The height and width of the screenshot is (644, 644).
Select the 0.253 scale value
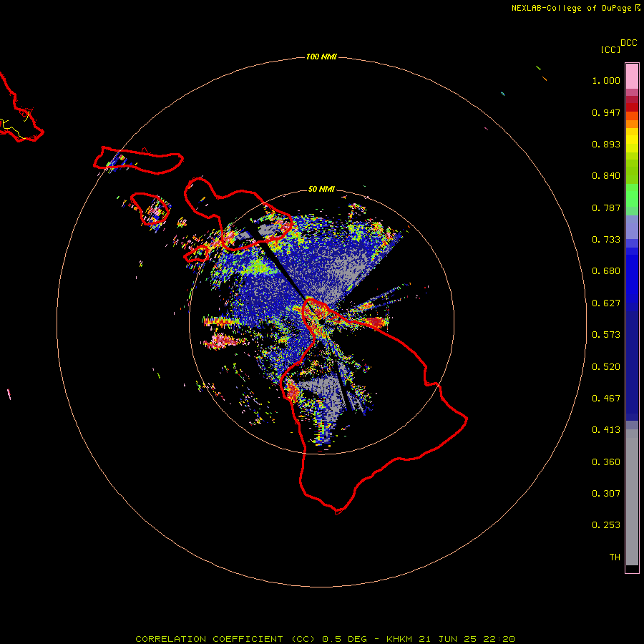[606, 525]
